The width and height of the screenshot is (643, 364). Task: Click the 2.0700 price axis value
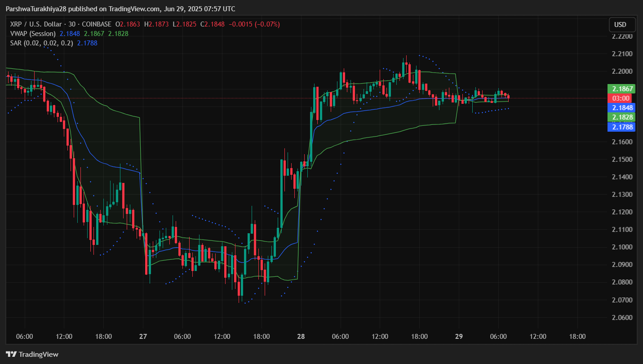(x=622, y=299)
